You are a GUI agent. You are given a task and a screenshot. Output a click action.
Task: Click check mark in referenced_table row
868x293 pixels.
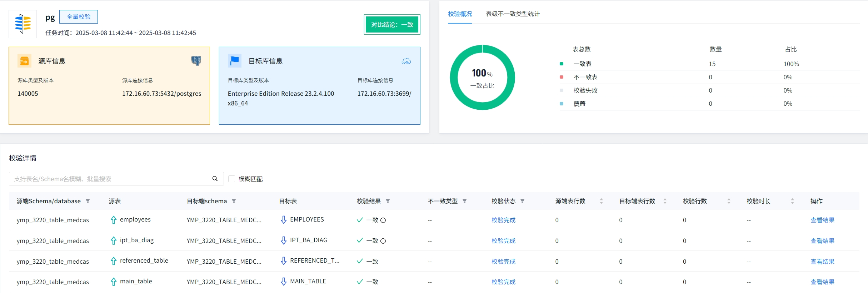point(360,261)
